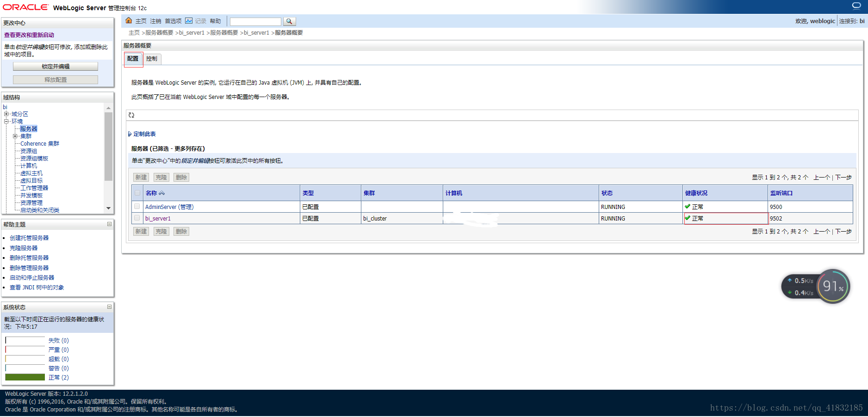Check the AdminServer row checkbox
The width and height of the screenshot is (868, 417).
(137, 207)
